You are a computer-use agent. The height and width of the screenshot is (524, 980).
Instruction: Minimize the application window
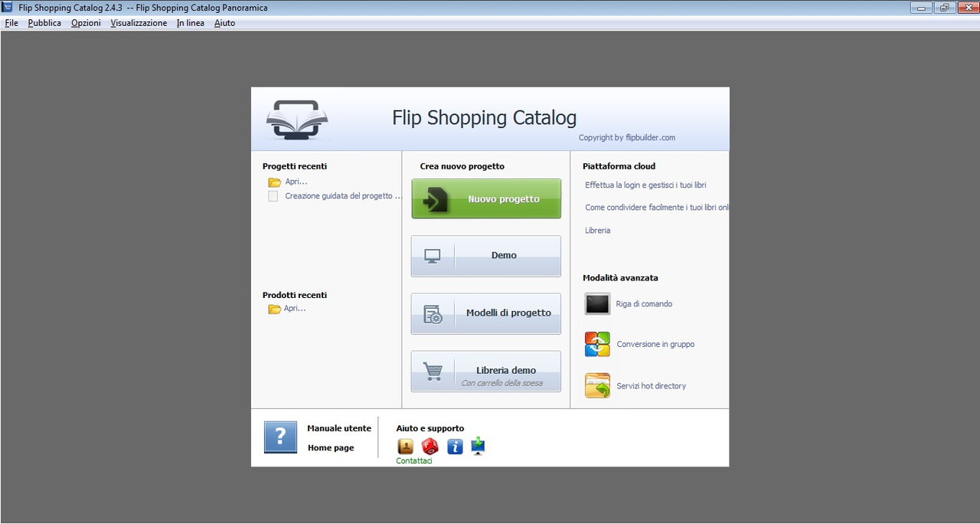pyautogui.click(x=920, y=8)
